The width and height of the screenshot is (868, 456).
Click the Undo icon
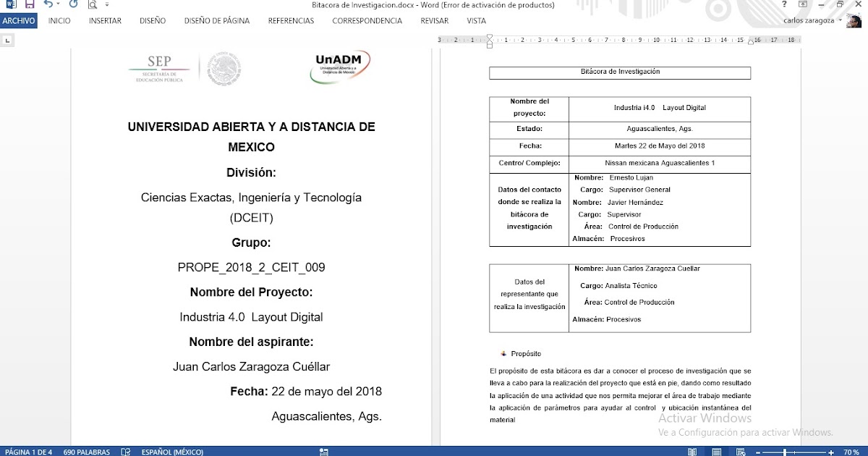(x=48, y=4)
